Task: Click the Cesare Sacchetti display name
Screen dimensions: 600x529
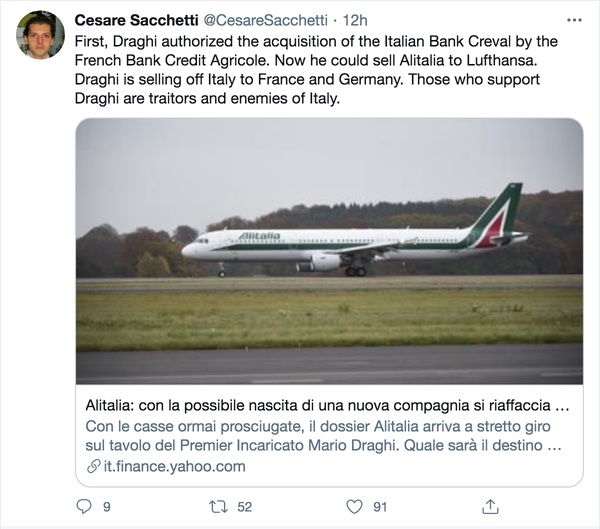Action: 134,20
